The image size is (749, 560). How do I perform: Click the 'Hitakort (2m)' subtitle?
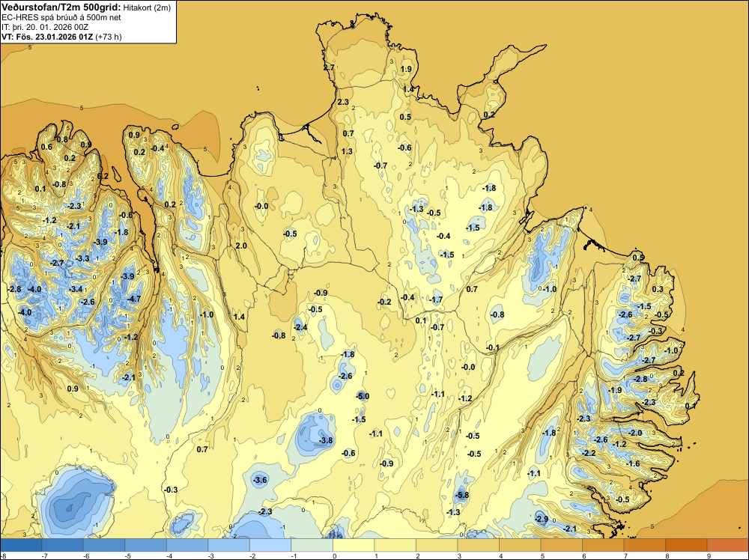146,7
